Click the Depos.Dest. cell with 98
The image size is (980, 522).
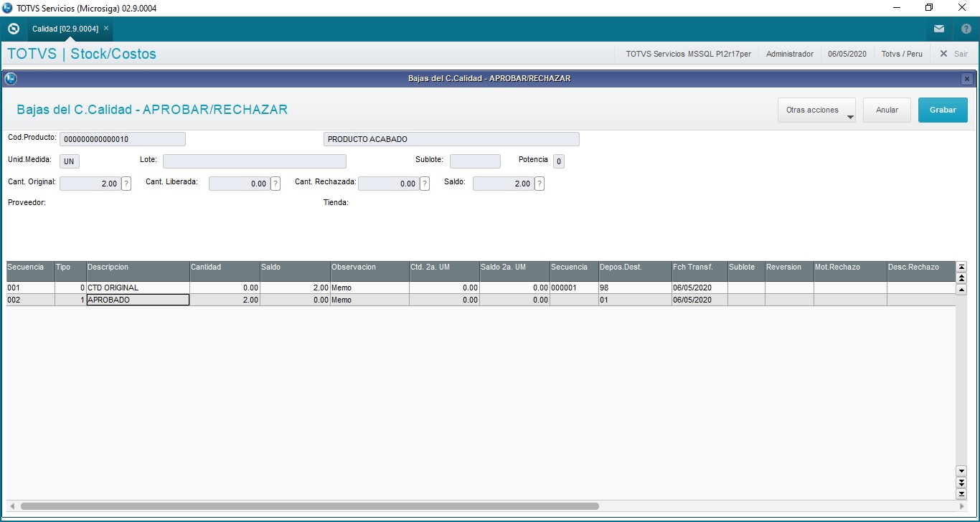635,288
